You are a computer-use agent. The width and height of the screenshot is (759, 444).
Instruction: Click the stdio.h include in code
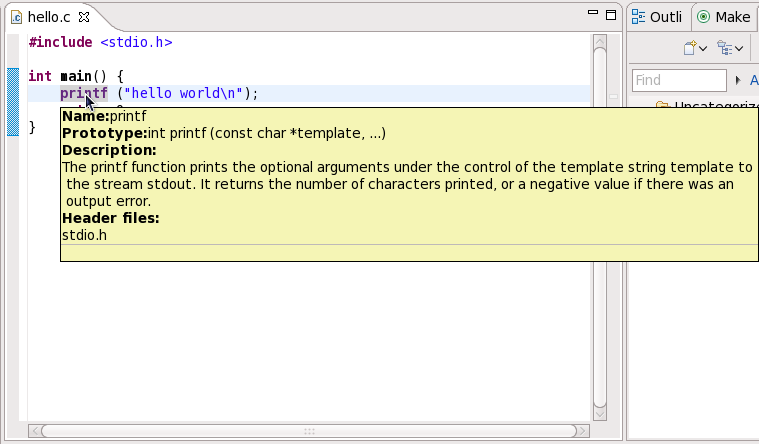(136, 43)
